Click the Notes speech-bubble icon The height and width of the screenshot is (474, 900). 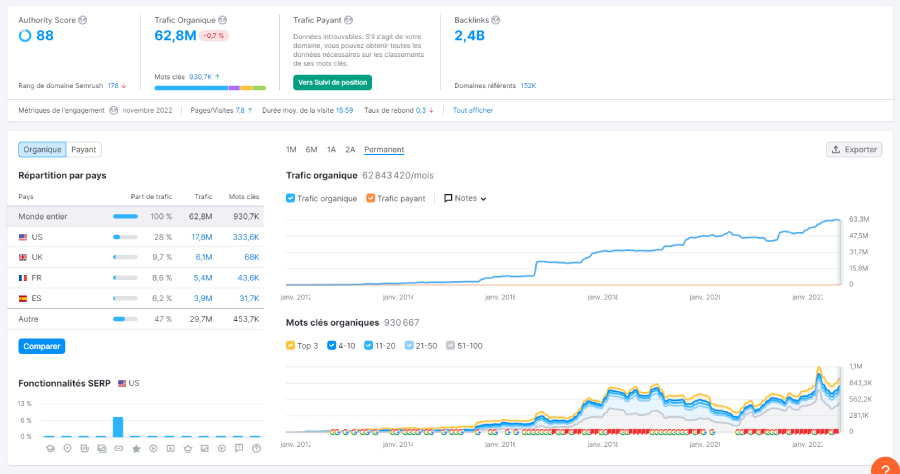(448, 198)
